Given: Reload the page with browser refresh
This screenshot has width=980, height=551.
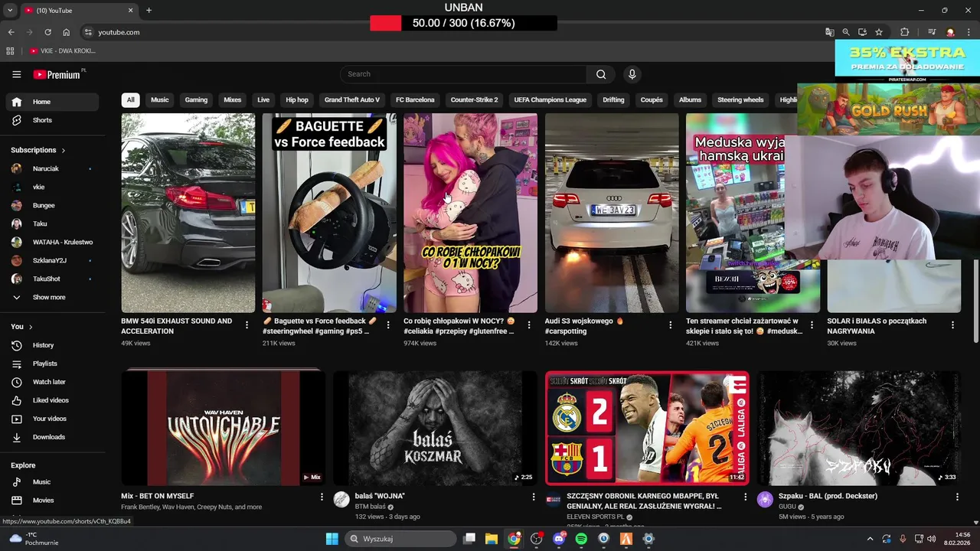Looking at the screenshot, I should [x=47, y=32].
